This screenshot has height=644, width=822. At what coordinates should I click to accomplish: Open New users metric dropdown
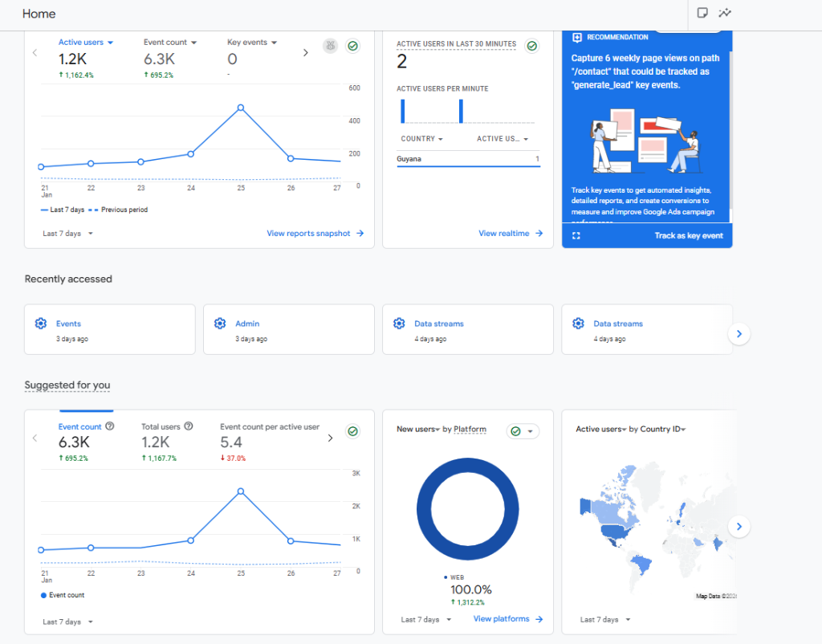[x=418, y=429]
